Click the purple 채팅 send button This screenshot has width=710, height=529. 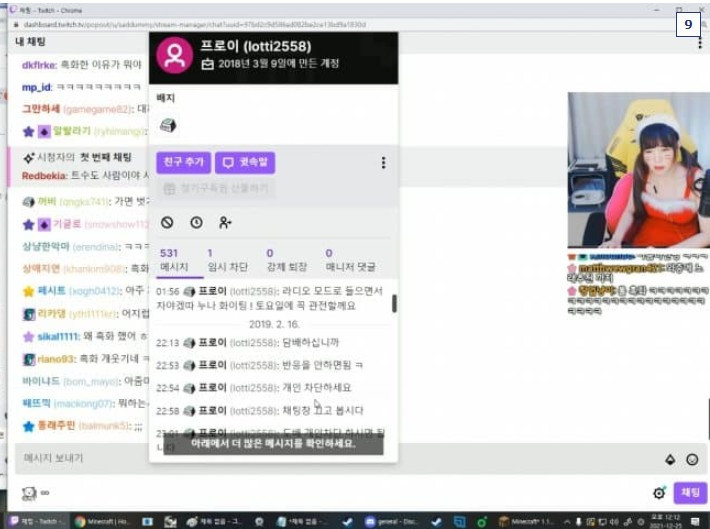point(690,493)
